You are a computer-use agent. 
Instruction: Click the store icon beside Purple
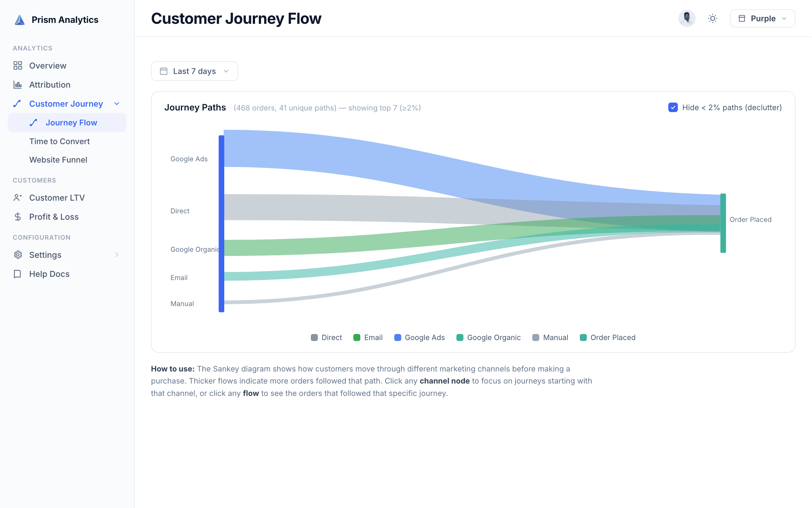coord(742,18)
